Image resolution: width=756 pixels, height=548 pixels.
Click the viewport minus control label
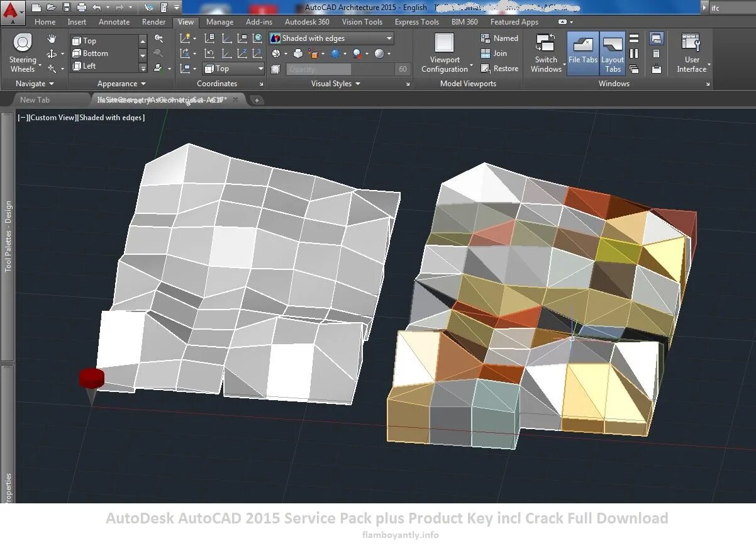[x=22, y=118]
